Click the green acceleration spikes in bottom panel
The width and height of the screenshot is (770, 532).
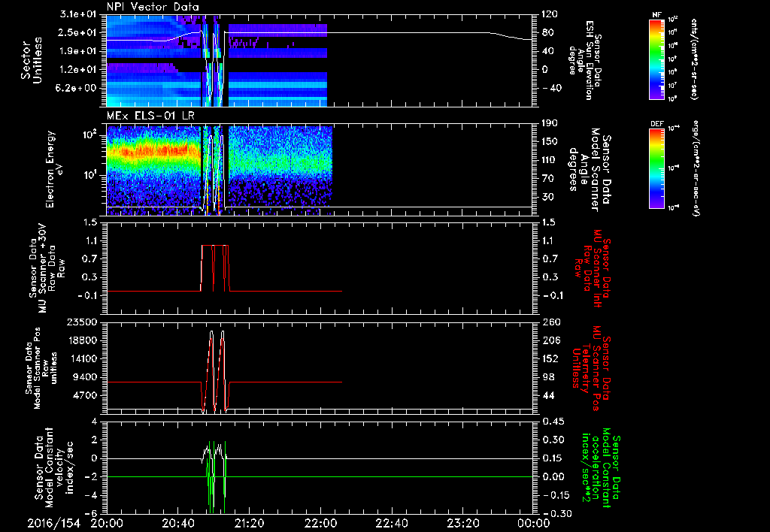[x=217, y=476]
